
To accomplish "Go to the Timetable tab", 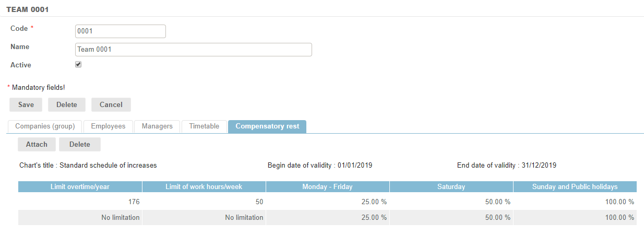I will (204, 126).
